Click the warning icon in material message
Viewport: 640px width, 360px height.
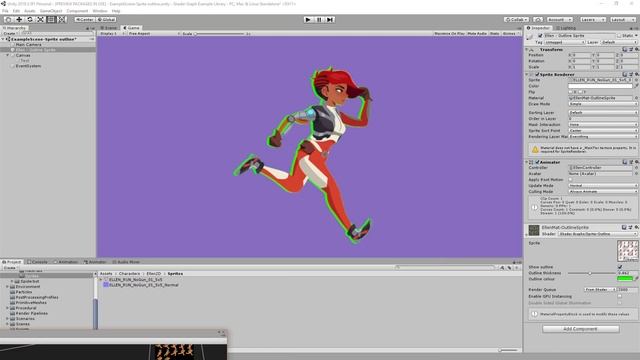[535, 149]
